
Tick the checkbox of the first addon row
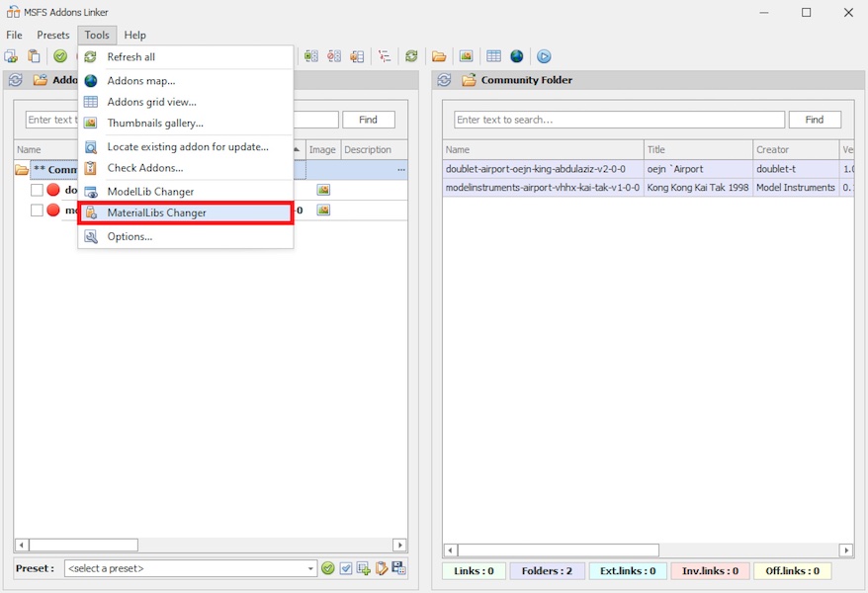point(38,191)
